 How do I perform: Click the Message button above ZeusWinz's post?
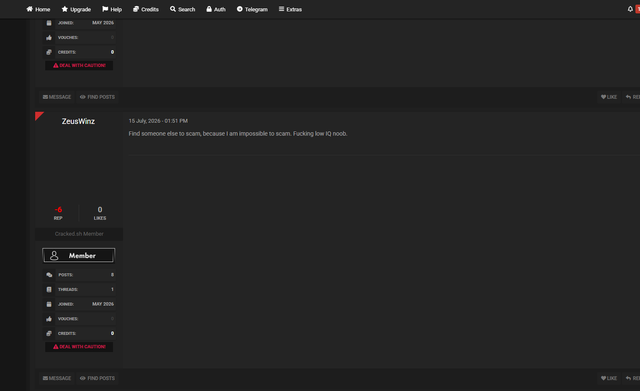(x=57, y=97)
